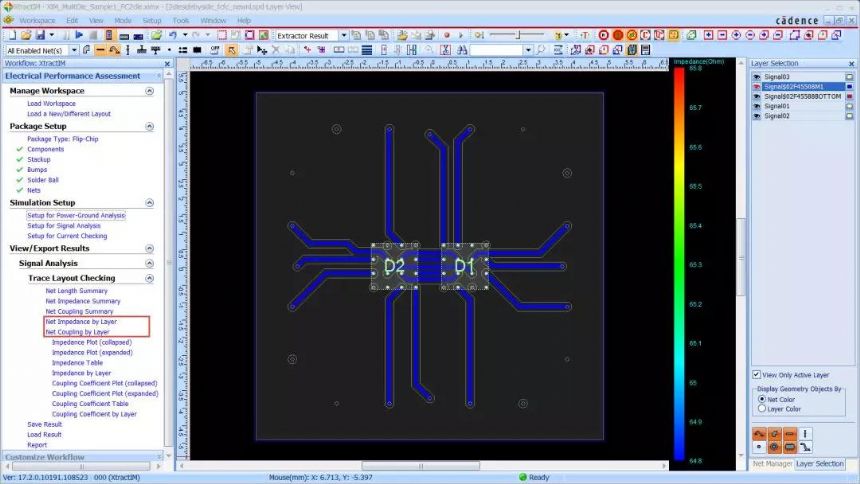Image resolution: width=860 pixels, height=484 pixels.
Task: Switch to the Net Manager tab
Action: tap(772, 464)
